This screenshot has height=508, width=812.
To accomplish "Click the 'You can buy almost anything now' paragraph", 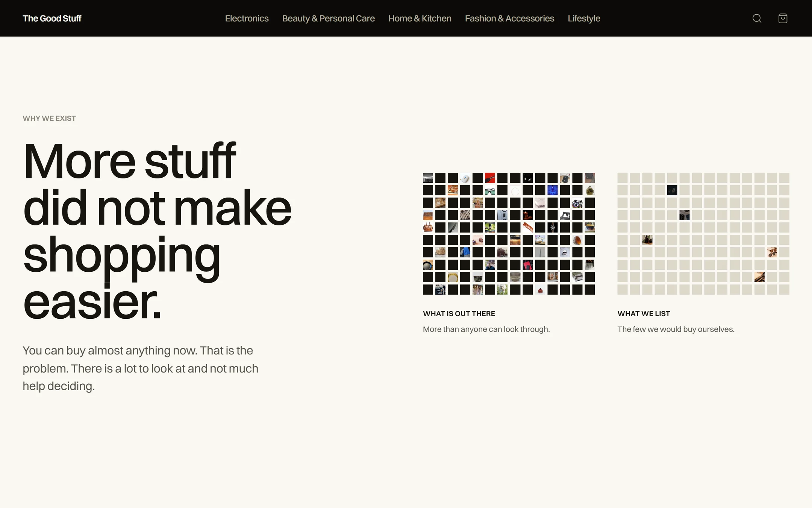I will tap(141, 368).
